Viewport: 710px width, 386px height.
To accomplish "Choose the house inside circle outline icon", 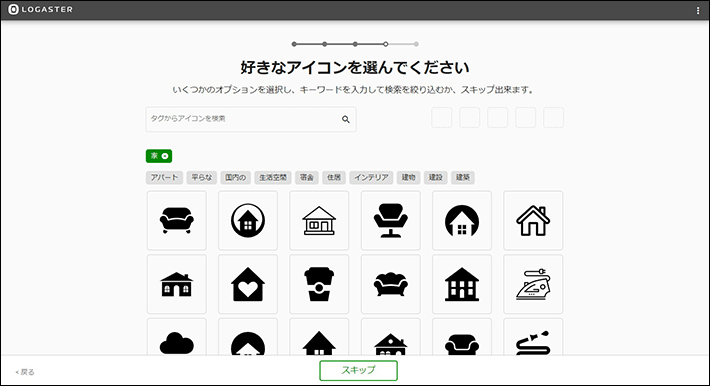I will point(248,220).
